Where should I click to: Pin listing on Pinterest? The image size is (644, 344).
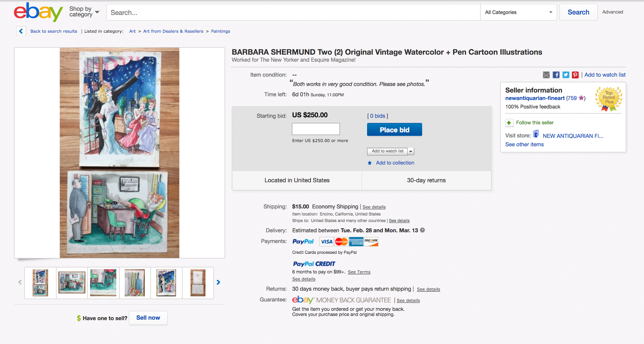pos(575,75)
